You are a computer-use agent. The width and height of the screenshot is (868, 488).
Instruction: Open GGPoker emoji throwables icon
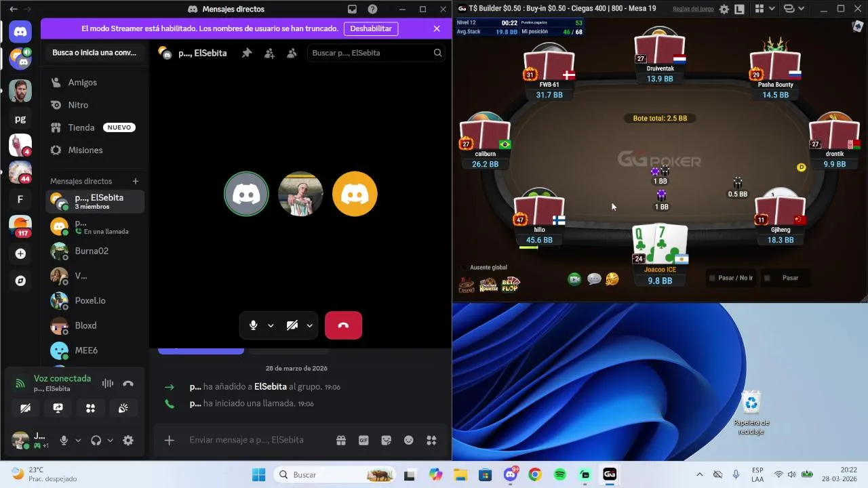click(x=612, y=279)
